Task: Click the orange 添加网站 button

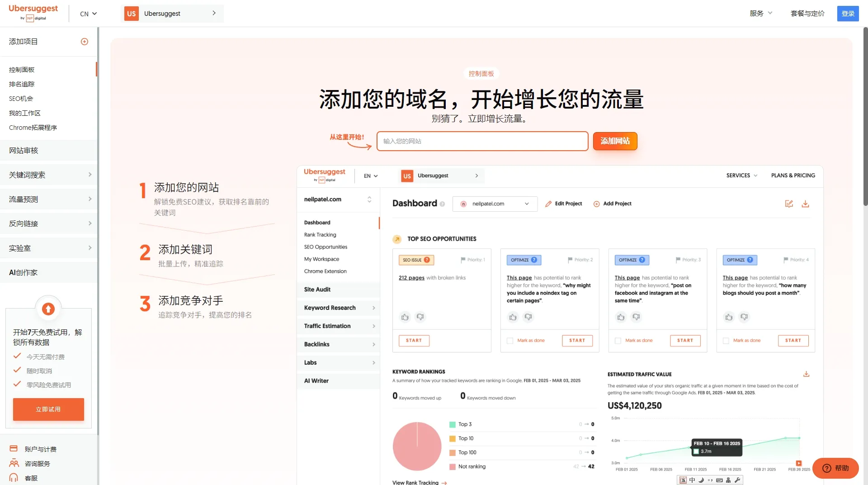Action: click(x=615, y=141)
